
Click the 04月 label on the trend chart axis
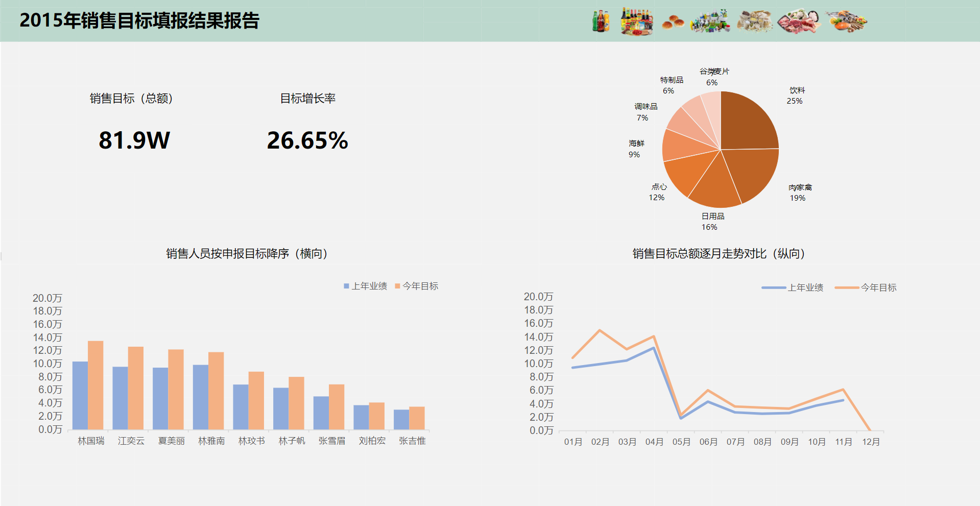tap(654, 442)
